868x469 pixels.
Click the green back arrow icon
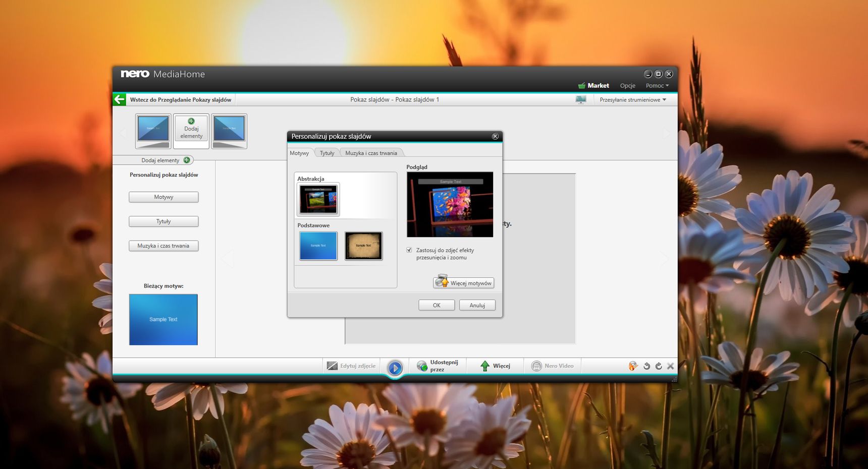click(119, 99)
